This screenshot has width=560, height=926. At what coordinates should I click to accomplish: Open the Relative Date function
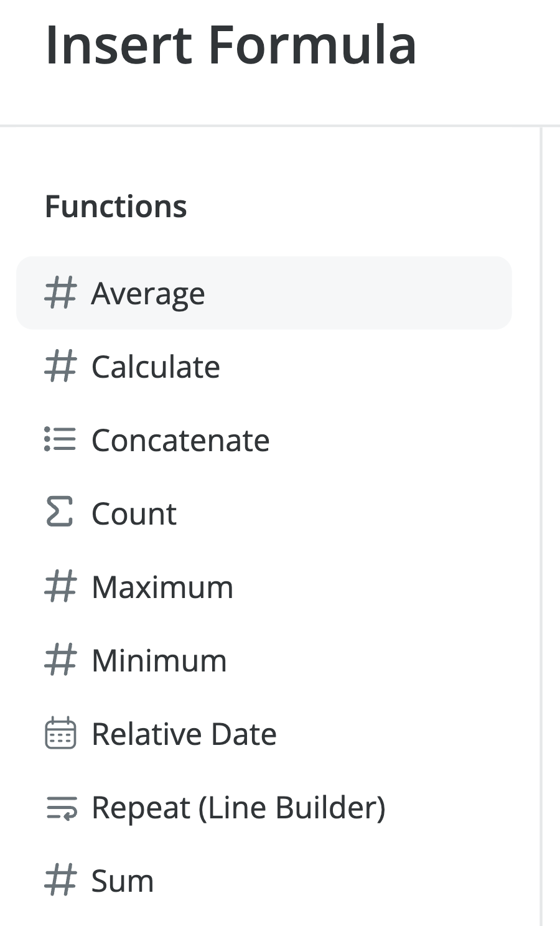(184, 734)
